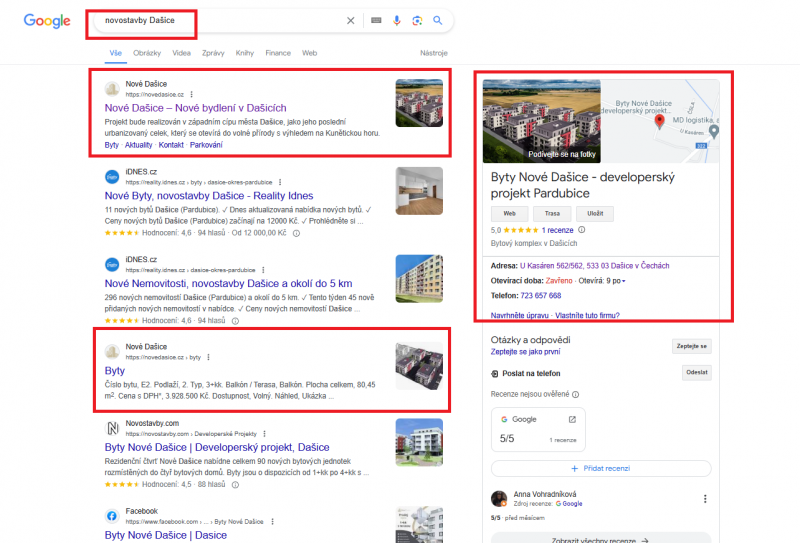The height and width of the screenshot is (543, 800).
Task: Clear the search query with X
Action: click(x=351, y=20)
